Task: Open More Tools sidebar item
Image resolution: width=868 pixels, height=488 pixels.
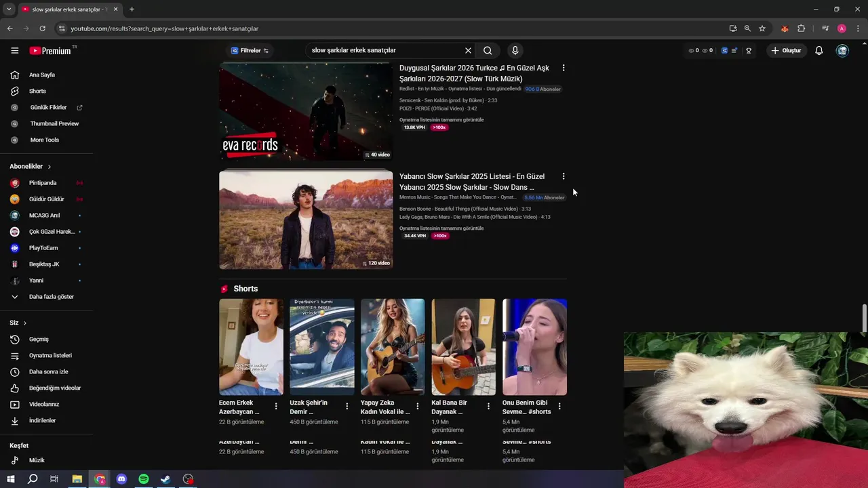Action: pos(46,140)
